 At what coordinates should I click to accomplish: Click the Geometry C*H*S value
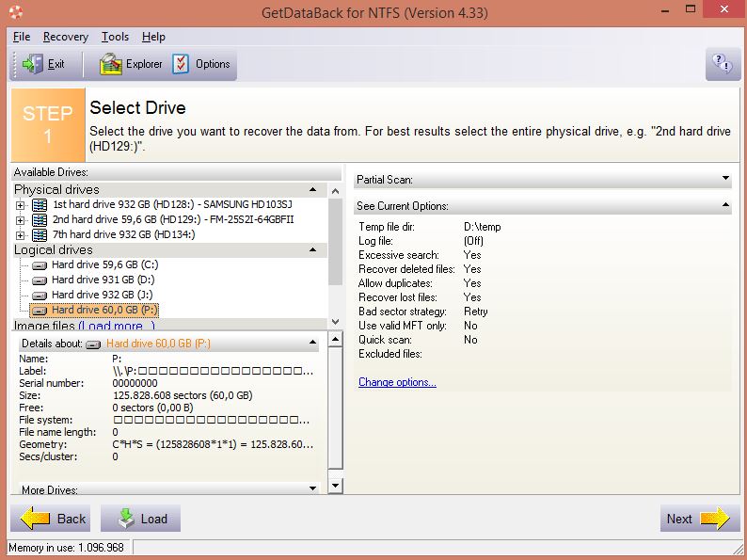coord(213,444)
